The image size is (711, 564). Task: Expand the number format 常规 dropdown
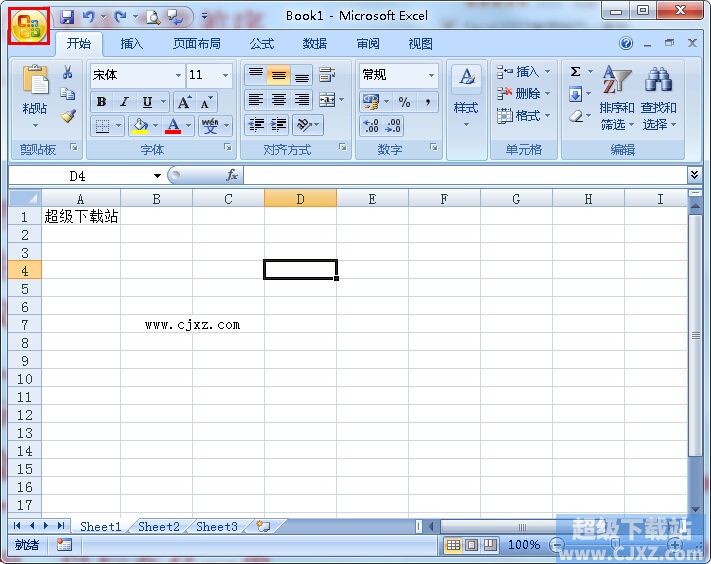(x=431, y=75)
